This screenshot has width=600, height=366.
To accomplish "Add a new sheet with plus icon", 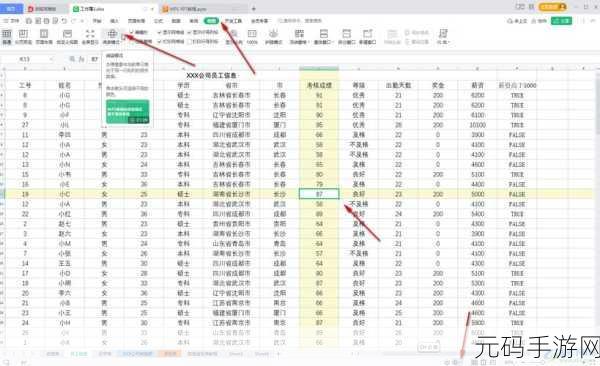I will (279, 354).
